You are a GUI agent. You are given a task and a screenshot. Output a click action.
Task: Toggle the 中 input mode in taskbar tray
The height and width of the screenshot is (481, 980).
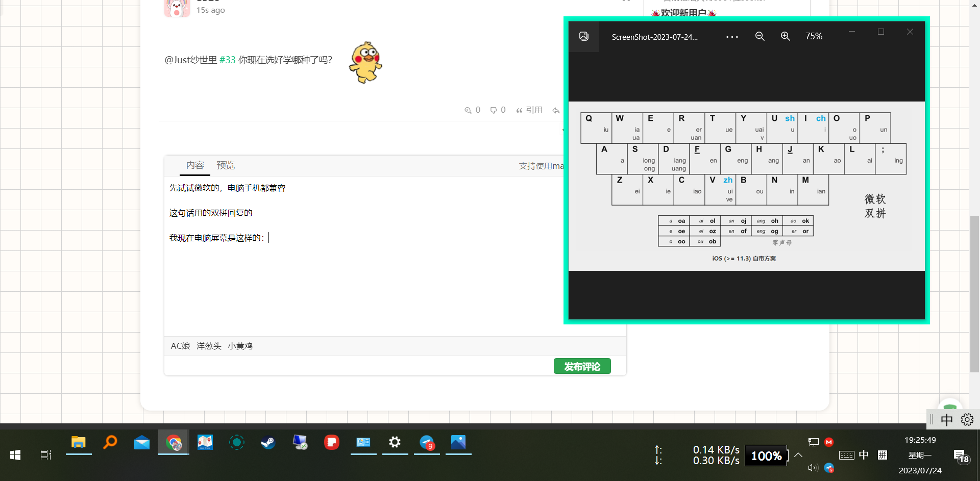[864, 455]
